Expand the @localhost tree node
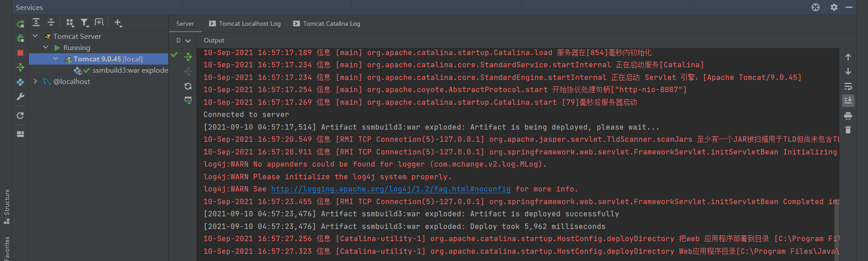 35,81
